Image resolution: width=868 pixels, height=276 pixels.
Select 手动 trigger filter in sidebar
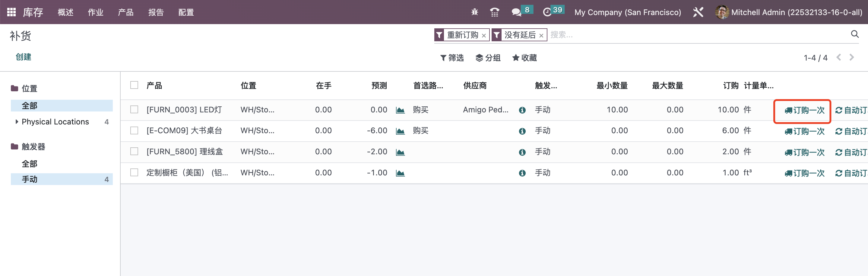tap(62, 179)
